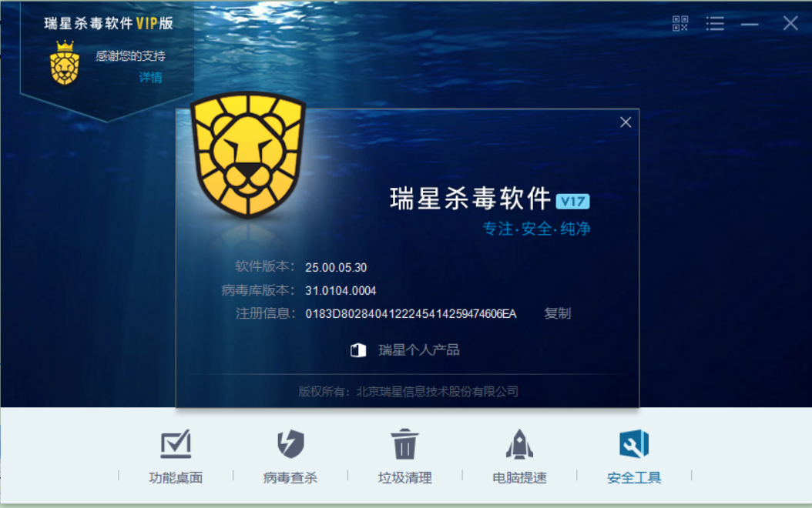The width and height of the screenshot is (812, 508).
Task: Open the 病毒查杀 shield icon
Action: (x=290, y=444)
